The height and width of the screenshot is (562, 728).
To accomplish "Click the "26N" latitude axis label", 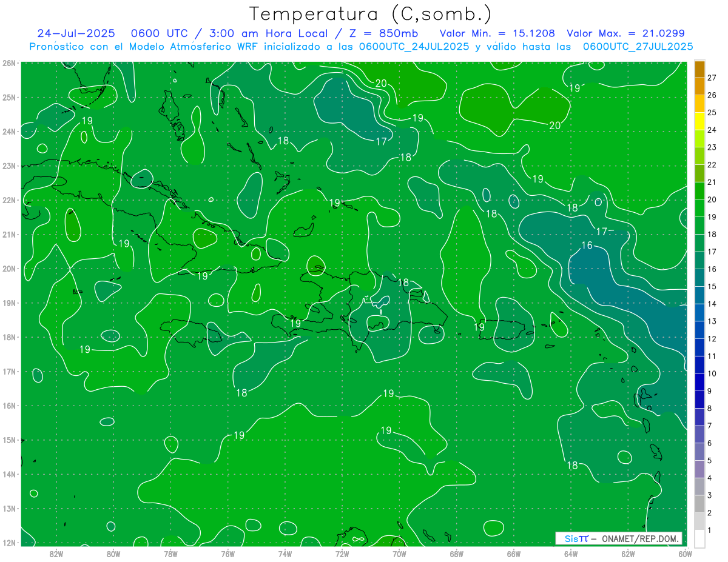I will pyautogui.click(x=9, y=63).
